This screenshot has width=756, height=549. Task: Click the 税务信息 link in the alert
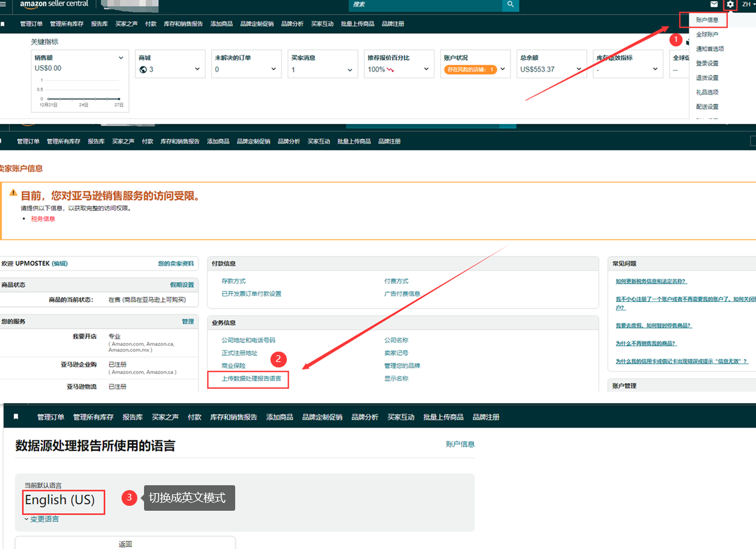(x=43, y=219)
